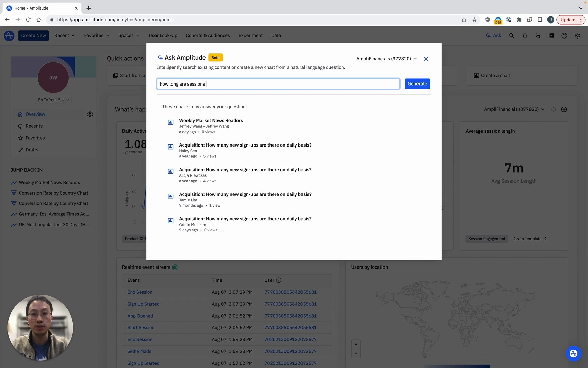This screenshot has width=588, height=368.
Task: Click the search magnifier icon
Action: (511, 35)
